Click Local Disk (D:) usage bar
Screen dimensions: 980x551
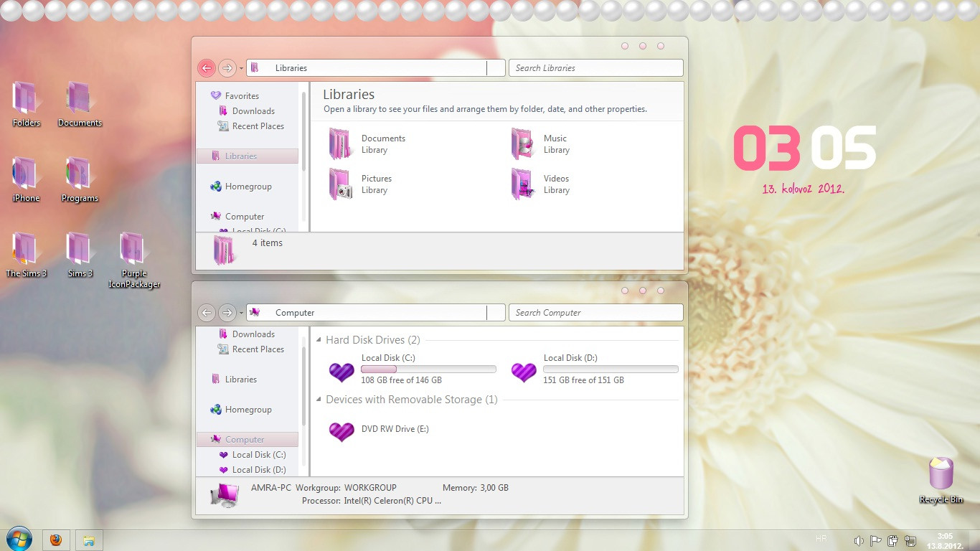click(x=611, y=369)
